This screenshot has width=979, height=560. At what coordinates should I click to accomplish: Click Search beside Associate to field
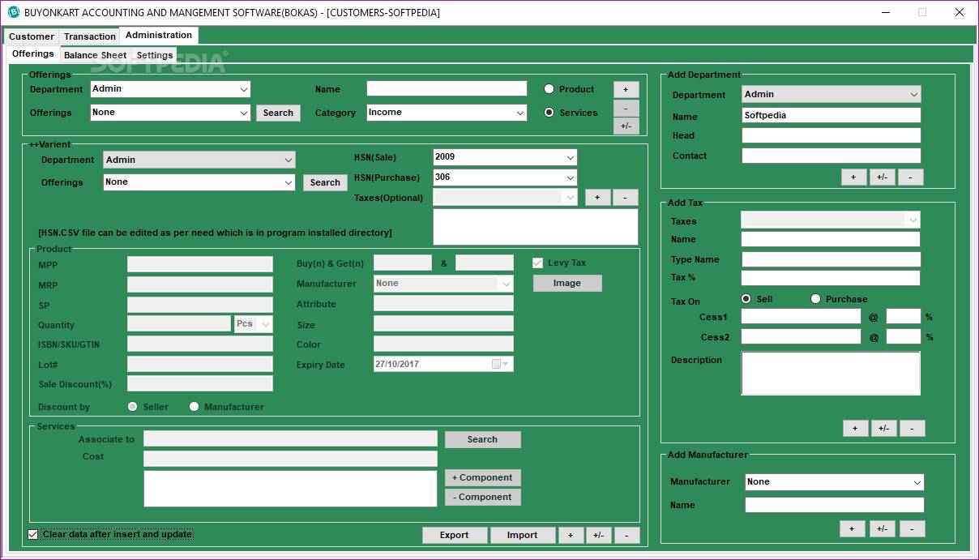click(482, 439)
